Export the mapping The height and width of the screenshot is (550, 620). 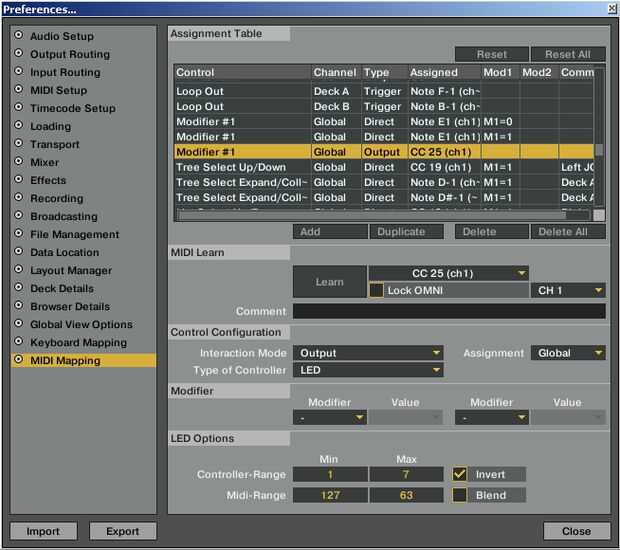pos(123,531)
